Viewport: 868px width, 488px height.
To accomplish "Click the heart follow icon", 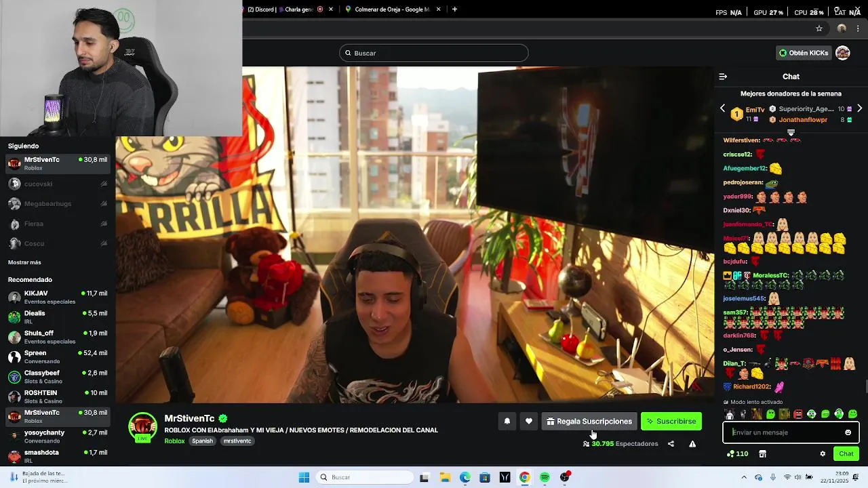I will [529, 422].
